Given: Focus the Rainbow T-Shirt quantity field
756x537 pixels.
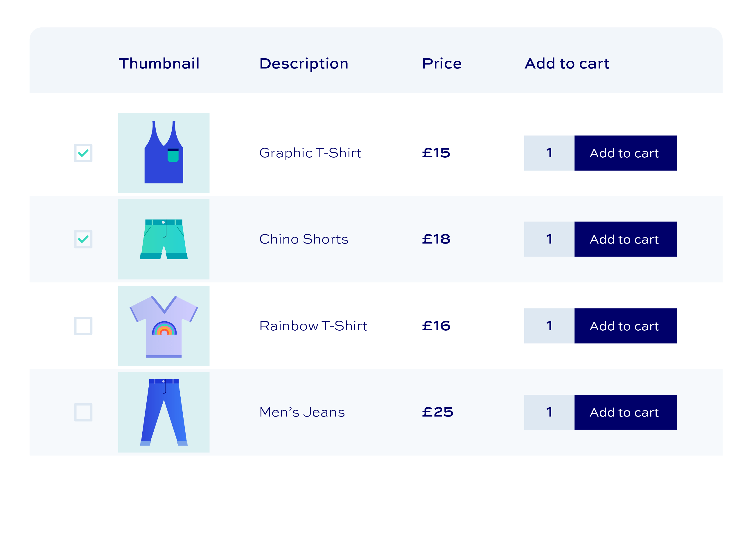Looking at the screenshot, I should point(549,326).
